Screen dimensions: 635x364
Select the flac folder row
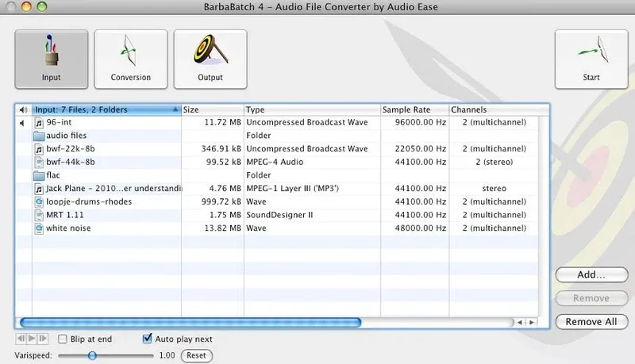point(276,175)
